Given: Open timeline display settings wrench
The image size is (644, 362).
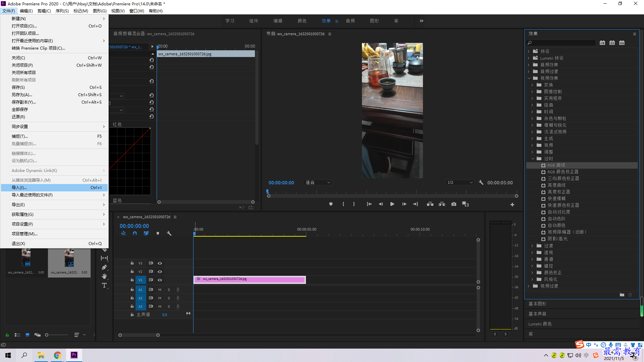Looking at the screenshot, I should click(x=169, y=233).
